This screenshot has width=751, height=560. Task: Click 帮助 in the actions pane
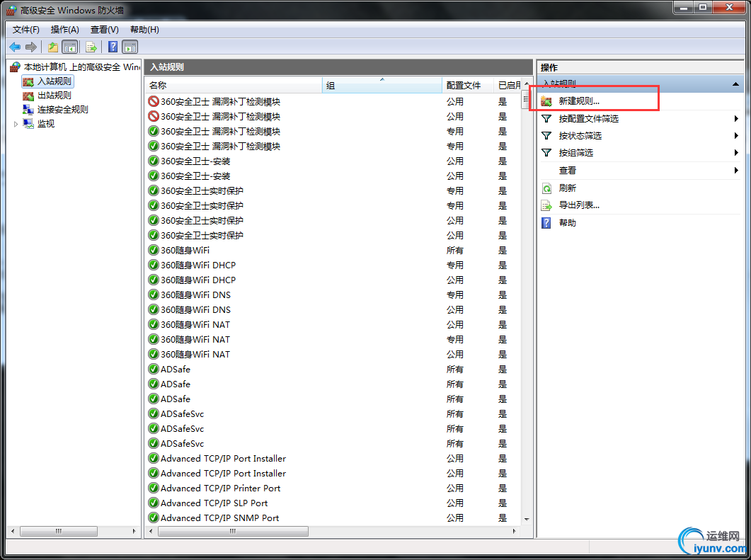pyautogui.click(x=568, y=223)
